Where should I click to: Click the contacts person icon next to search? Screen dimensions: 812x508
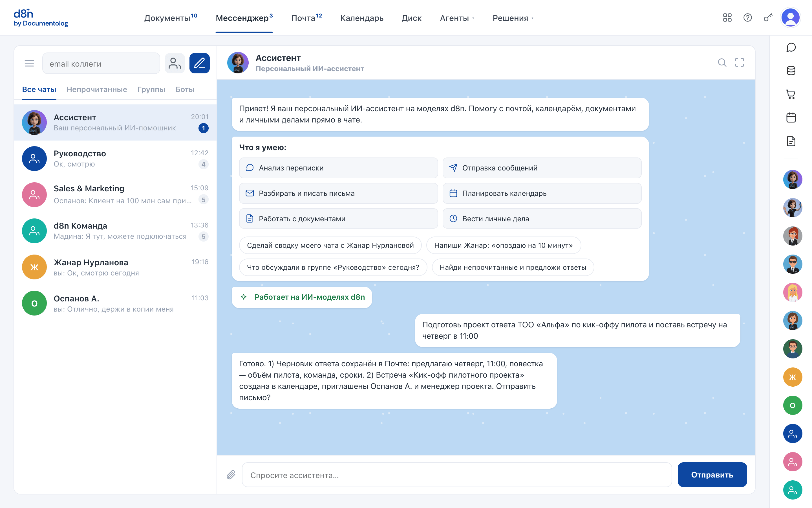pos(175,63)
